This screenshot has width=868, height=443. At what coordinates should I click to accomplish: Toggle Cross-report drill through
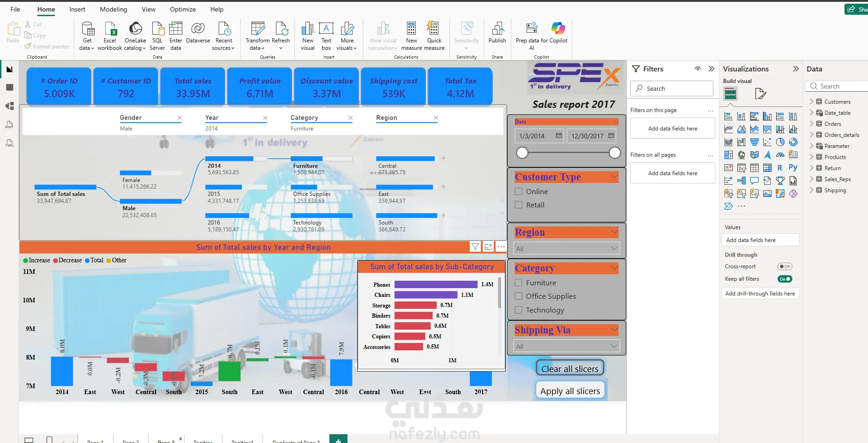click(784, 266)
